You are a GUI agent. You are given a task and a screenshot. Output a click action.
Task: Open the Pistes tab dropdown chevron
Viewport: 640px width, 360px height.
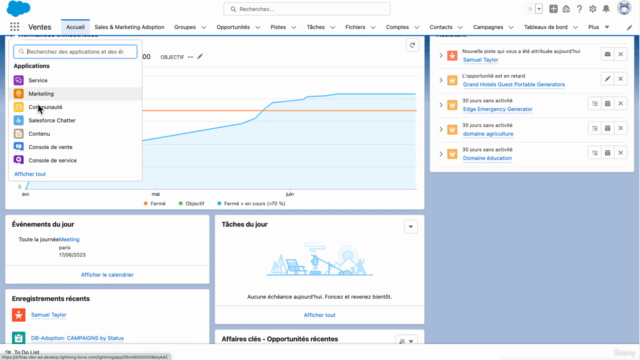coord(293,27)
